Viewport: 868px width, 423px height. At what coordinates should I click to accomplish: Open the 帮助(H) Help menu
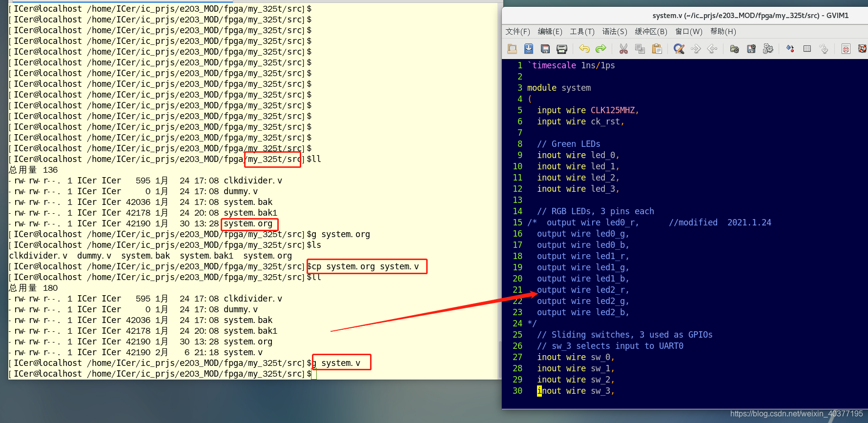[x=723, y=32]
